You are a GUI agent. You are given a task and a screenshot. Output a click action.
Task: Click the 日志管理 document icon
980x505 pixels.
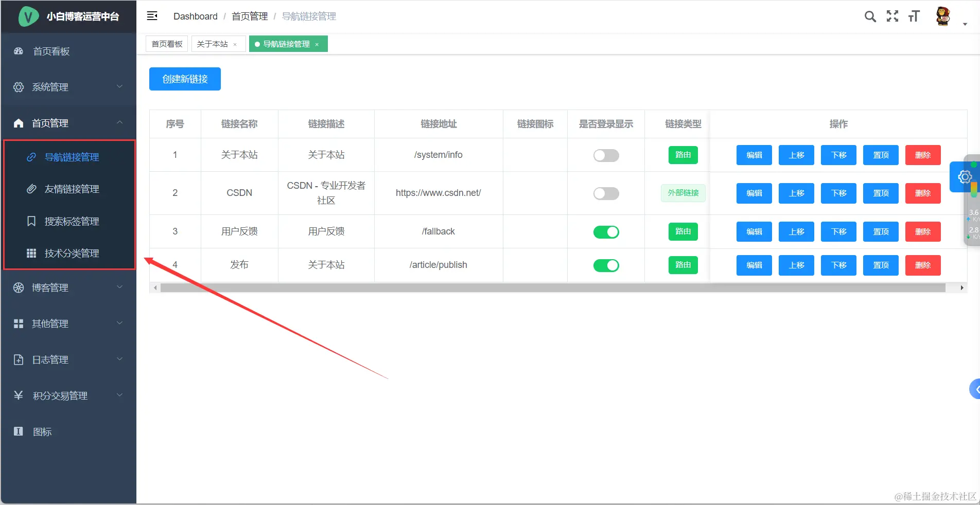click(x=19, y=359)
